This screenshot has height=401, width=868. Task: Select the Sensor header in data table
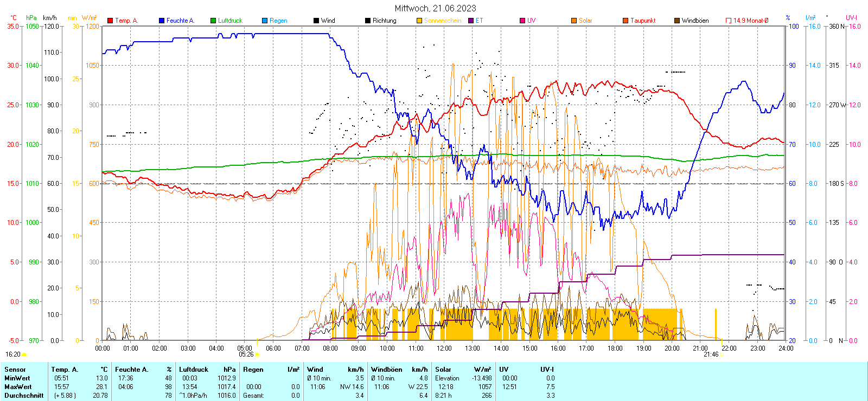pyautogui.click(x=15, y=370)
